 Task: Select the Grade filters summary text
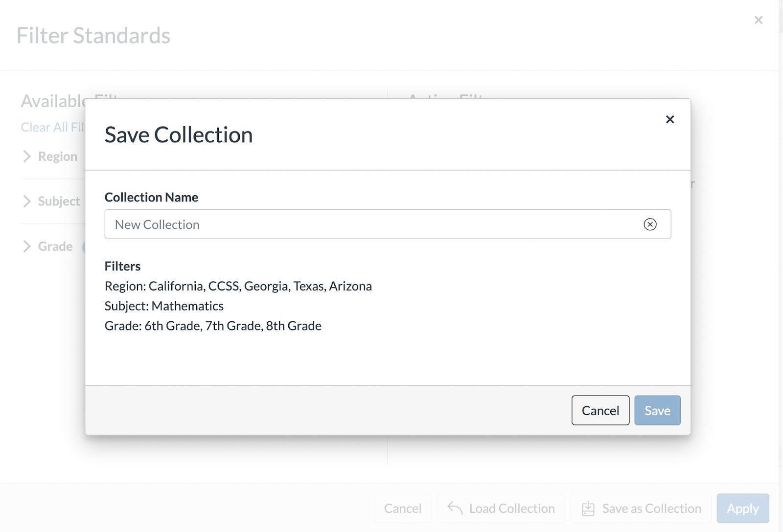[213, 326]
